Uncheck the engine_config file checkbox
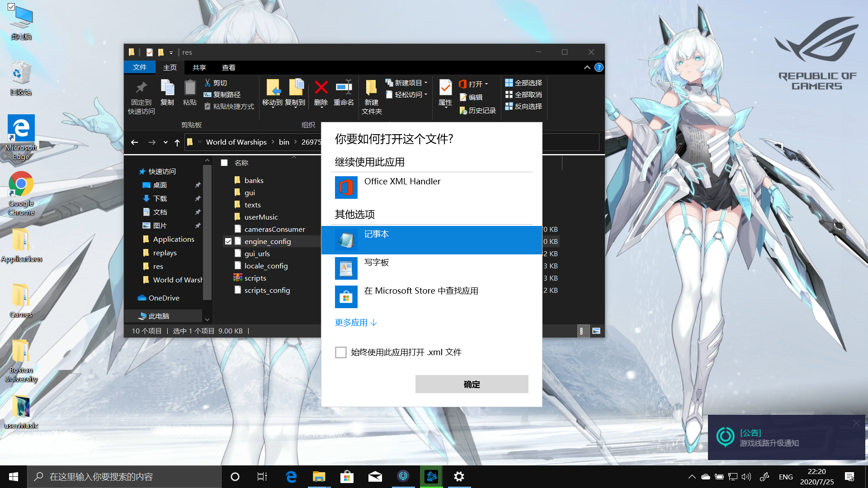This screenshot has width=868, height=488. click(228, 242)
